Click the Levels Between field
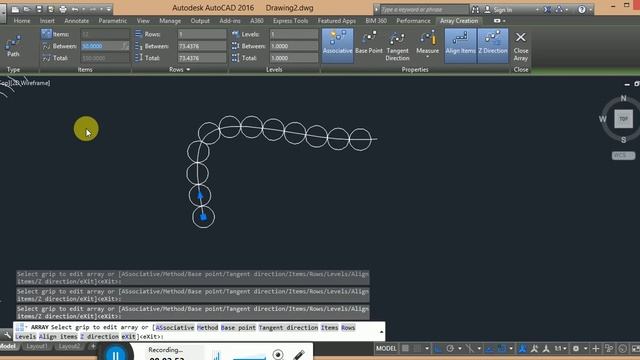640x360 pixels. click(293, 46)
